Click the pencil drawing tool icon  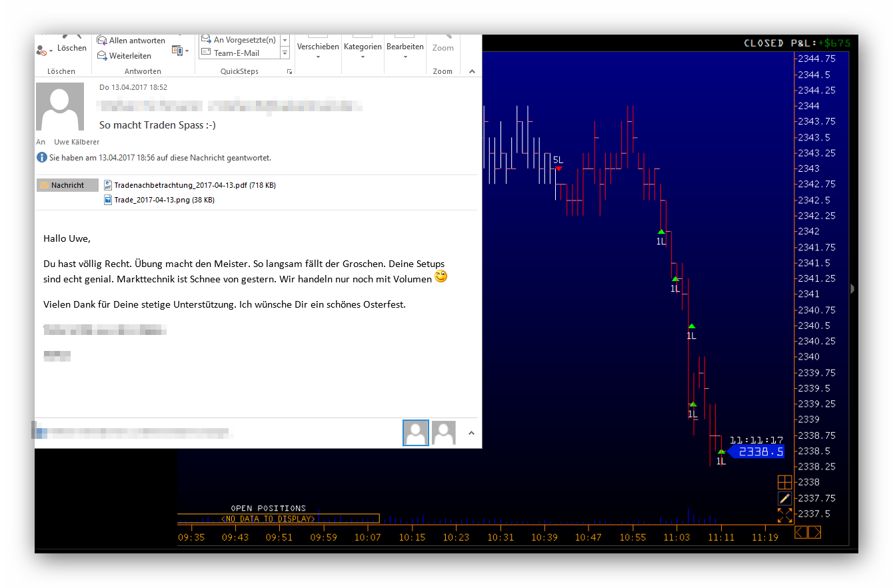pyautogui.click(x=784, y=498)
